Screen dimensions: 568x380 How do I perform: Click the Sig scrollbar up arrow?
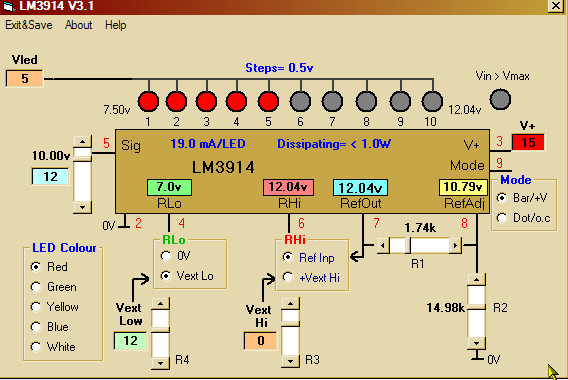point(83,142)
